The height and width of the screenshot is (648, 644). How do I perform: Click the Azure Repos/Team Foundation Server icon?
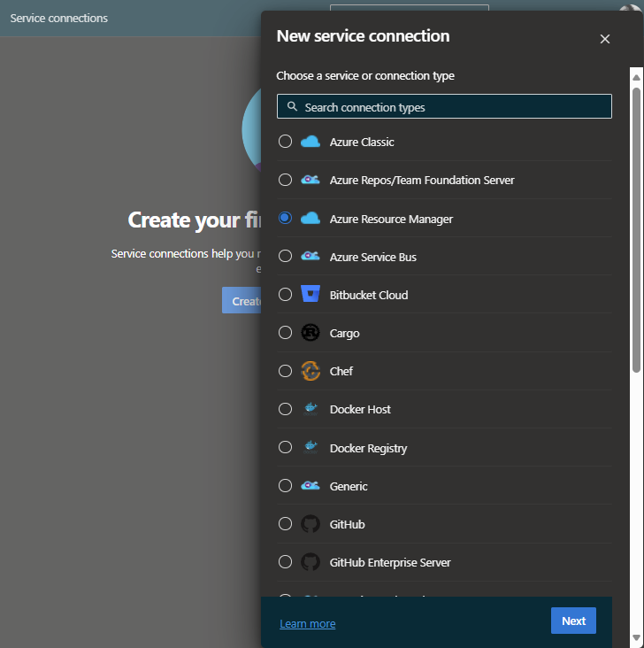pos(310,180)
